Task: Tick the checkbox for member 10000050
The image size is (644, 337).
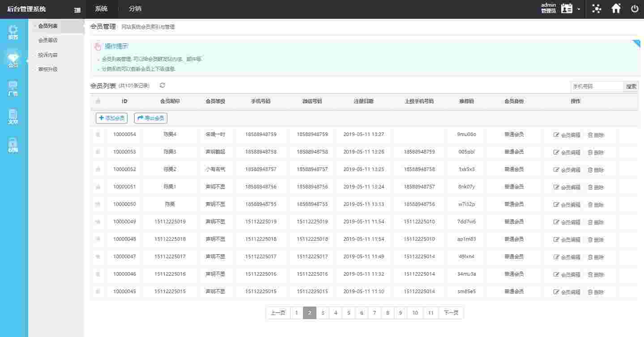Action: [98, 204]
